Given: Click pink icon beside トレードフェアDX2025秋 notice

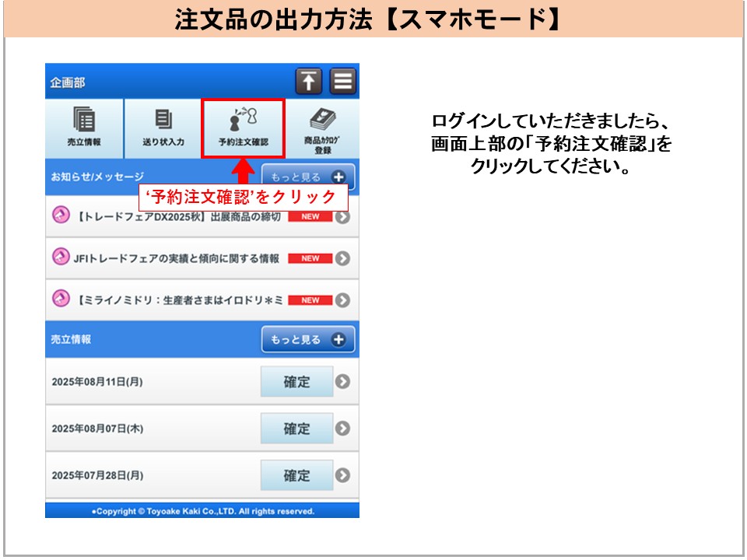Looking at the screenshot, I should [61, 216].
